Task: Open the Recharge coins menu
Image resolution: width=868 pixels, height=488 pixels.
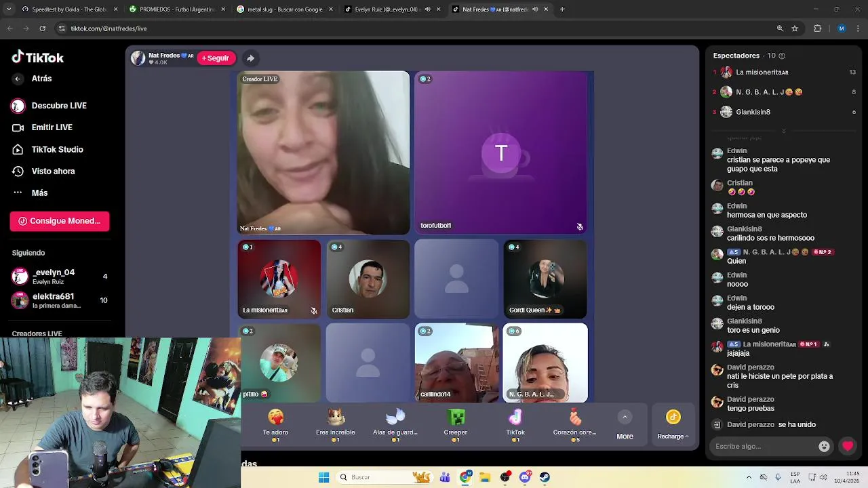Action: click(x=673, y=425)
